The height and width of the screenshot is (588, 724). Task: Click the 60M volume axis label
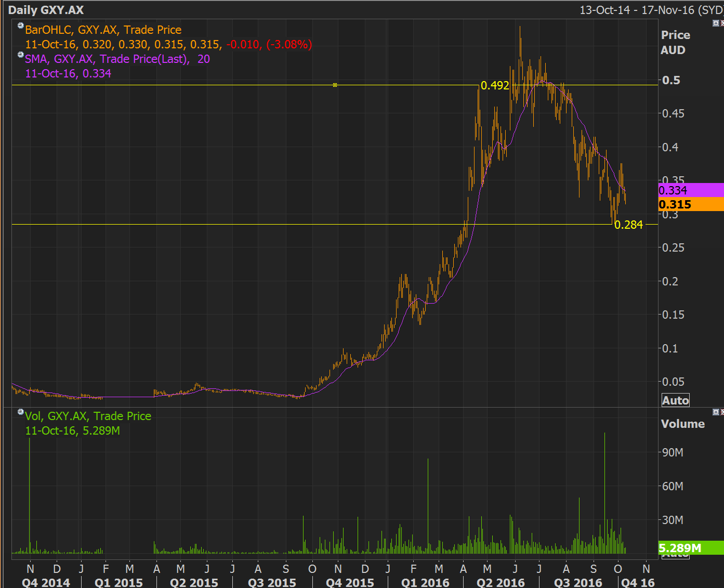(x=673, y=486)
